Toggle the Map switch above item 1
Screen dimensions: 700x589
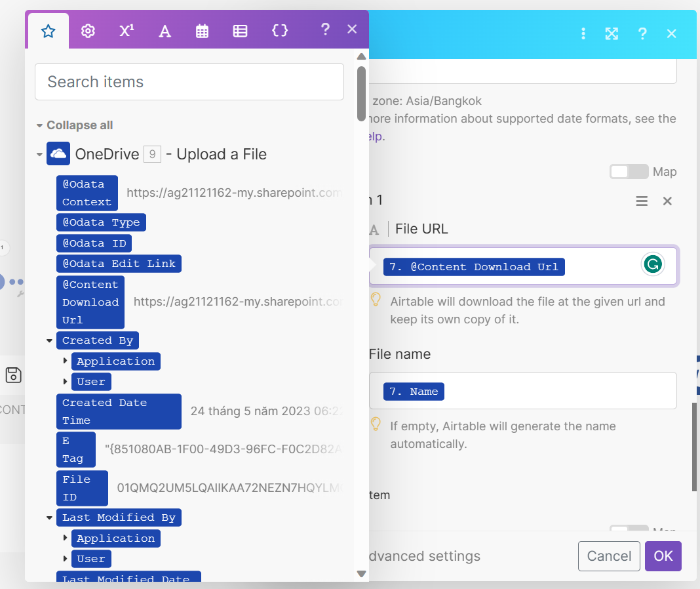point(629,172)
